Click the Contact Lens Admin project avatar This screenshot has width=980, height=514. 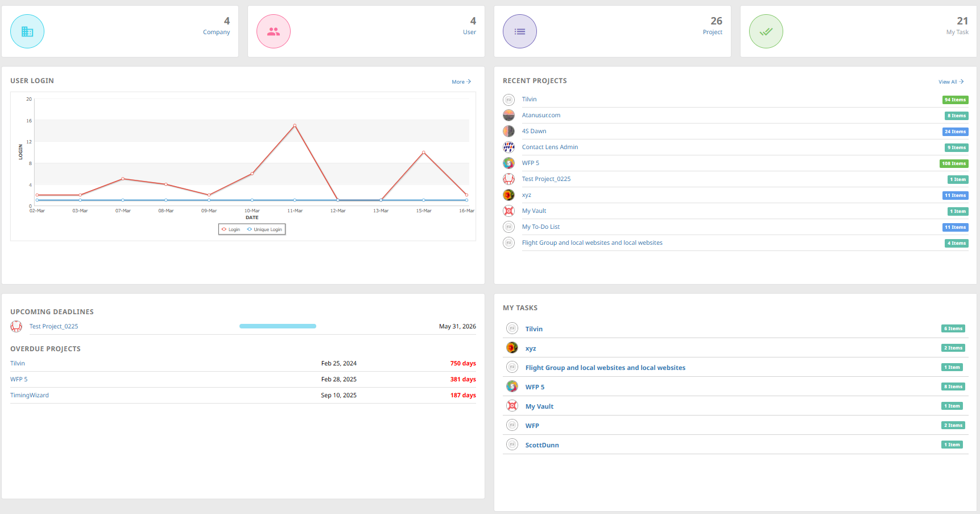508,147
